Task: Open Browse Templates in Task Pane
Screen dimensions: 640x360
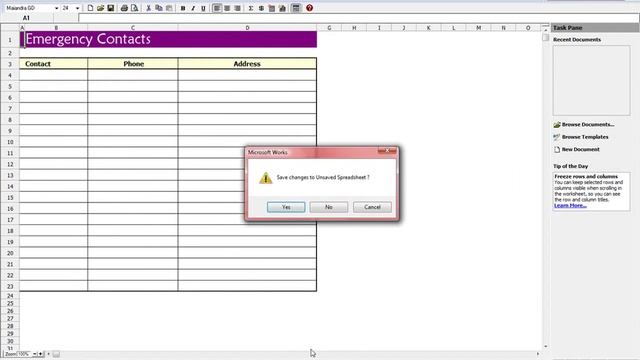Action: pyautogui.click(x=585, y=137)
